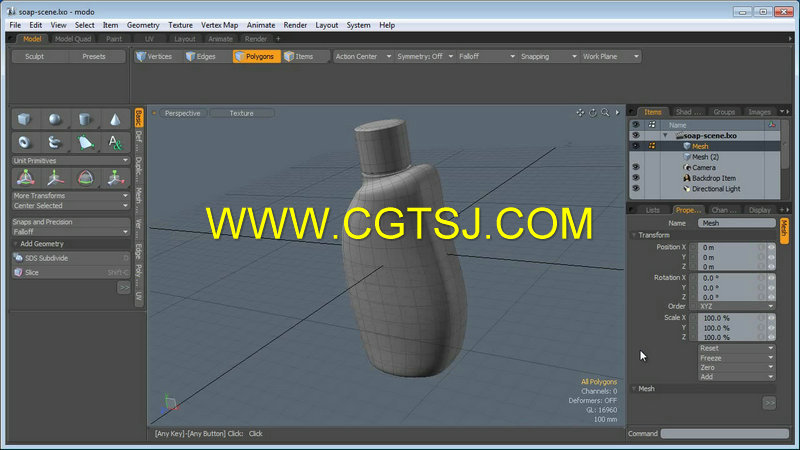Select the Text tool icon
This screenshot has height=450, width=800.
pyautogui.click(x=115, y=142)
